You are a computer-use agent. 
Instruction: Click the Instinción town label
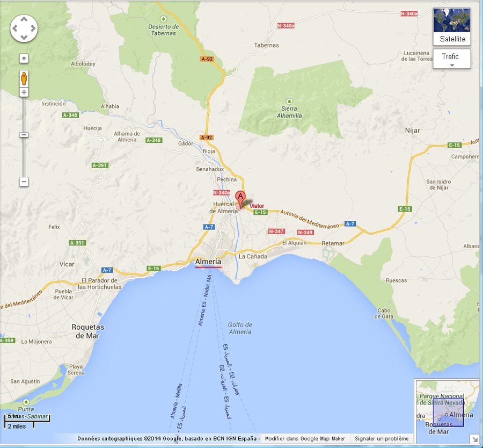54,104
